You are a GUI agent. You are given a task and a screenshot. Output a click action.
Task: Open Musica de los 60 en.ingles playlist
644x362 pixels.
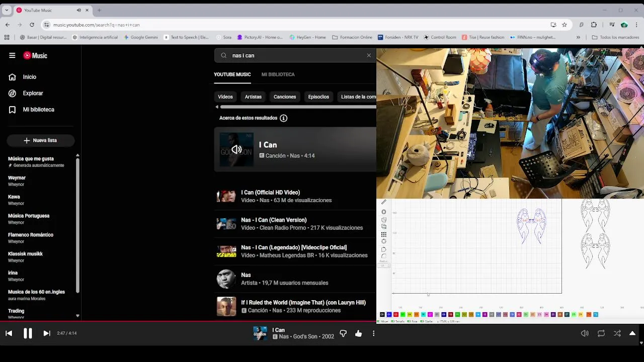pos(36,295)
